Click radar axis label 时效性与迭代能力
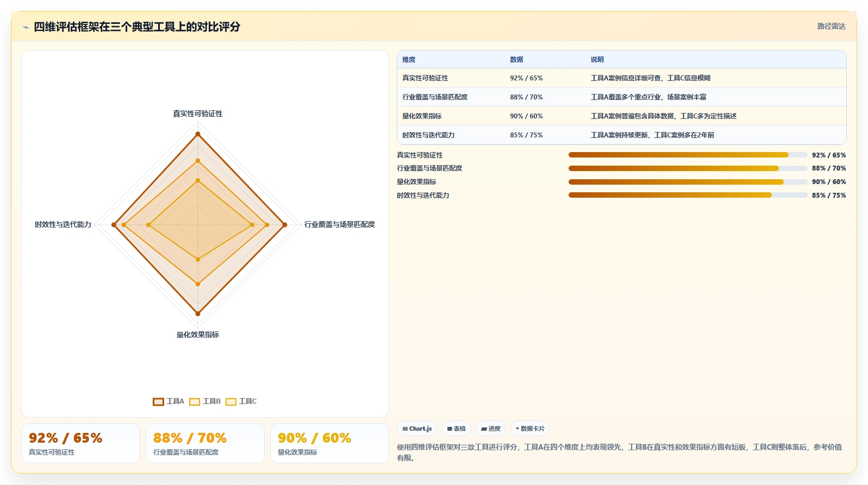Screen dimensions: 868x485 [63, 224]
